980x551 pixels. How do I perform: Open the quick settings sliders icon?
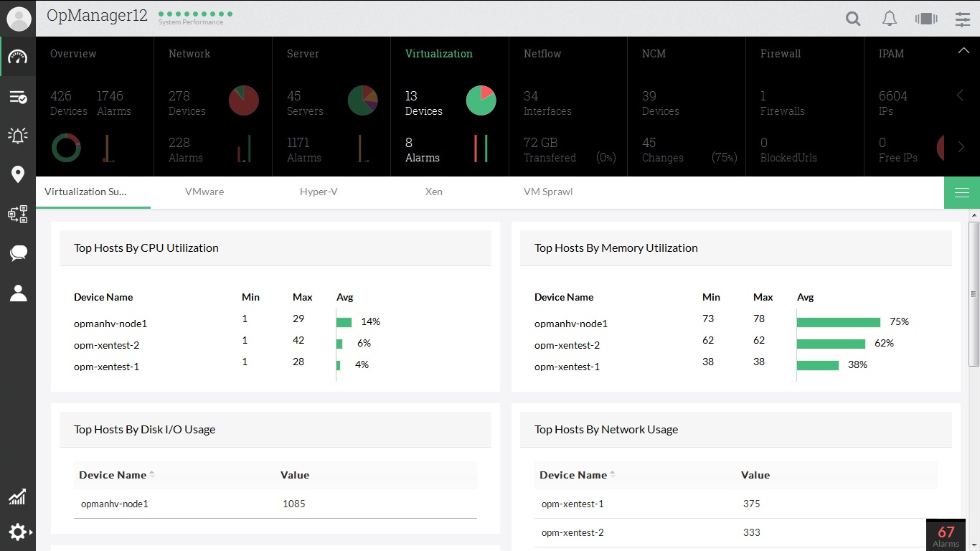point(963,19)
